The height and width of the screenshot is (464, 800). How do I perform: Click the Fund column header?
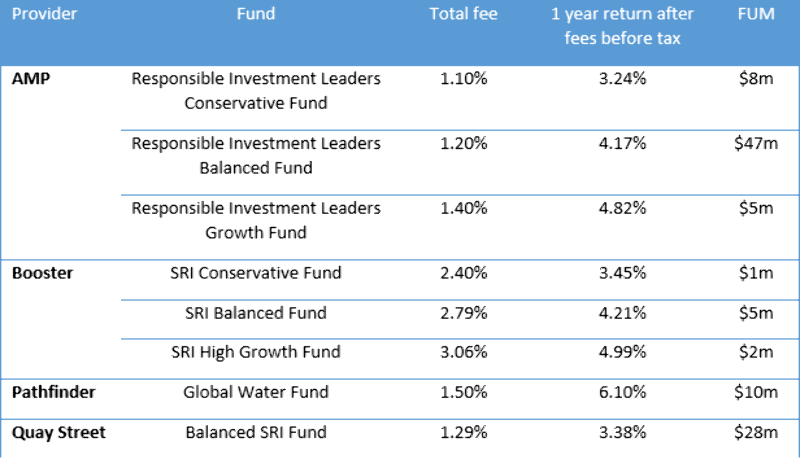coord(256,15)
